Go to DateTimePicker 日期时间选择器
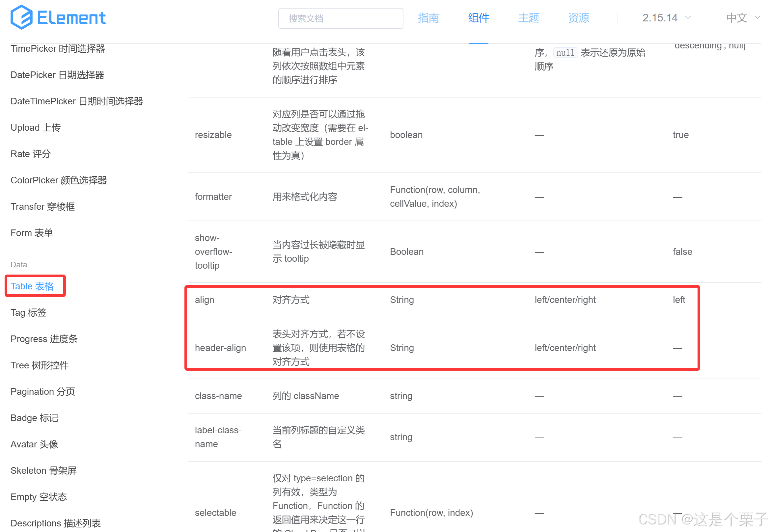The height and width of the screenshot is (532, 770). click(77, 101)
